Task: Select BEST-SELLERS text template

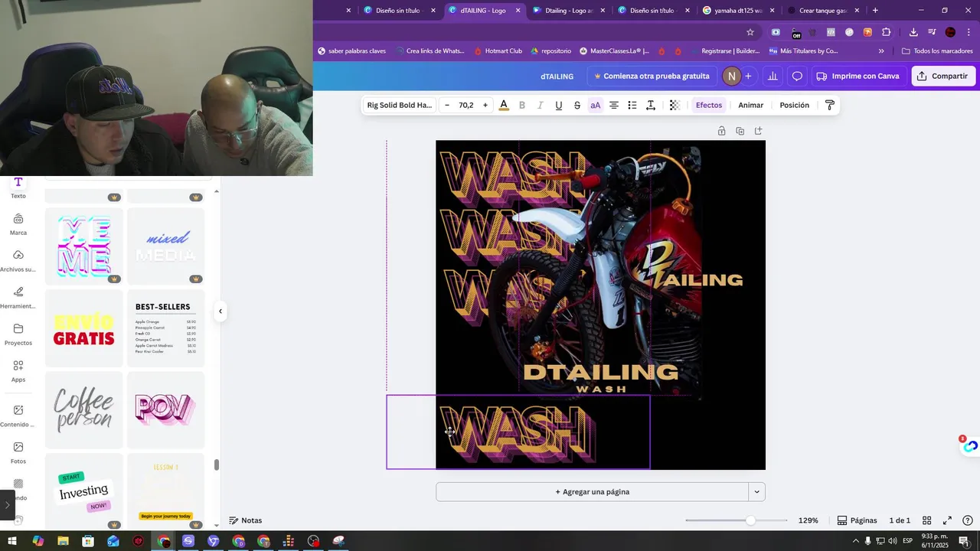Action: [x=166, y=328]
